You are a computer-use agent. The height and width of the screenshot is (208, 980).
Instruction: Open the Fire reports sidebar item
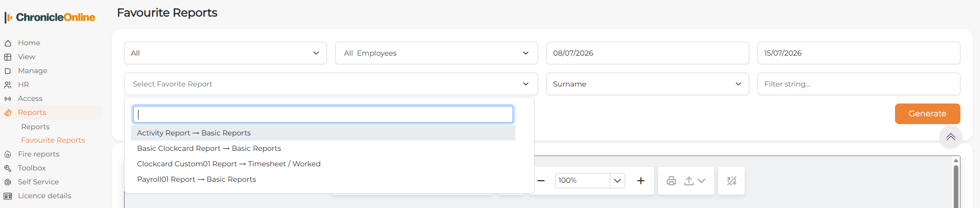39,154
